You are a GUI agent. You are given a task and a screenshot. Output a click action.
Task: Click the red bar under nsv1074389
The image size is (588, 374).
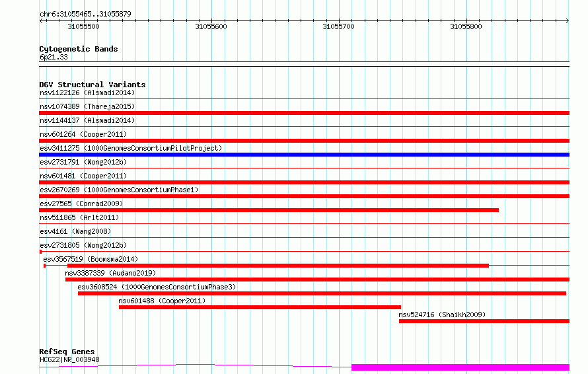click(304, 113)
